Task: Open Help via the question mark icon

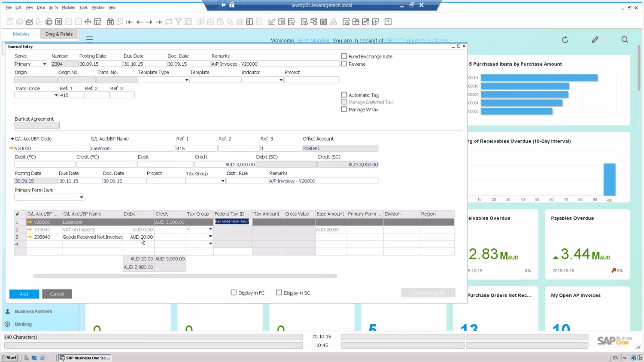Action: 387,22
